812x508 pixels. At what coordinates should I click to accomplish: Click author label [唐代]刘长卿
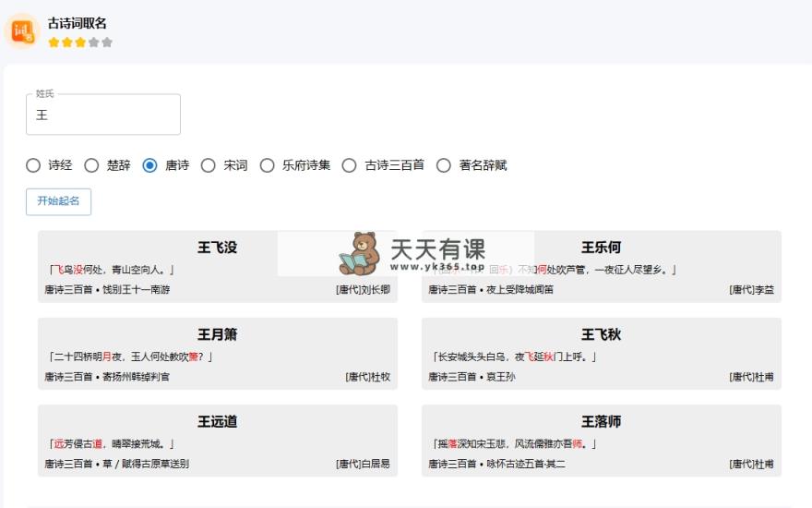[363, 290]
